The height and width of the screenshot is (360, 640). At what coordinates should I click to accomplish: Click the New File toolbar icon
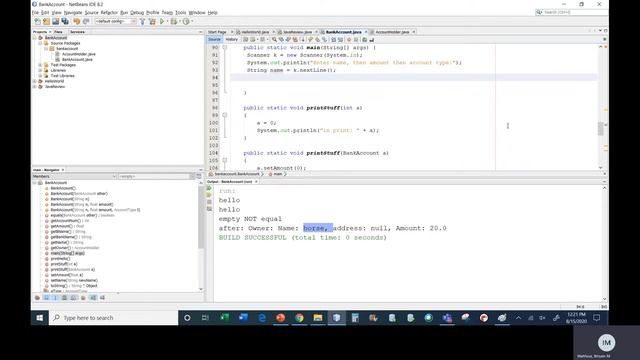(38, 21)
